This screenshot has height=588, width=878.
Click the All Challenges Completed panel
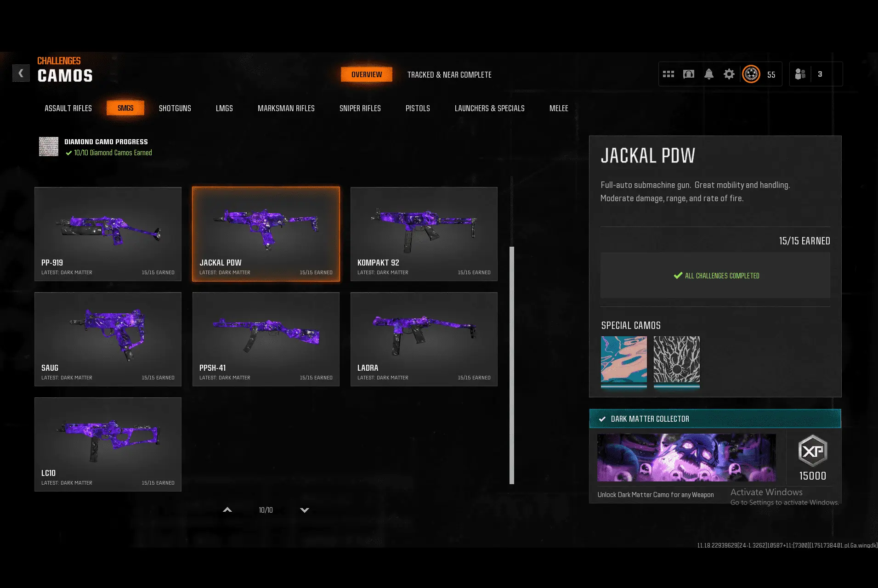tap(715, 276)
